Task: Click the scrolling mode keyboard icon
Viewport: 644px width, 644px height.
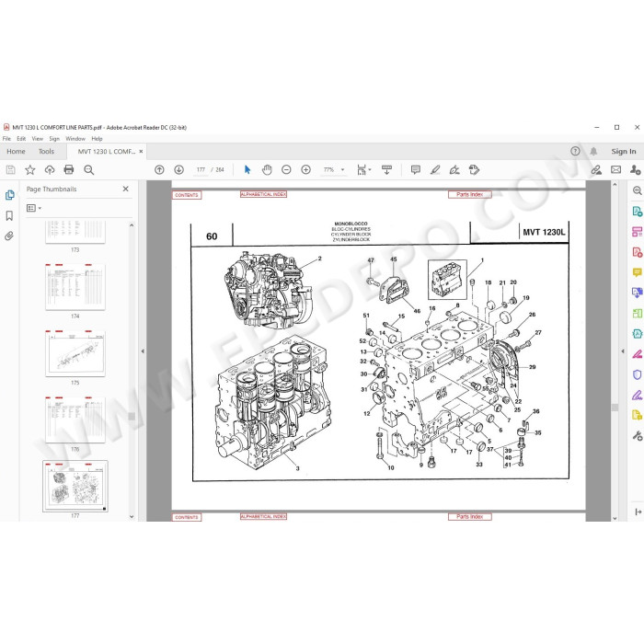Action: tap(386, 169)
